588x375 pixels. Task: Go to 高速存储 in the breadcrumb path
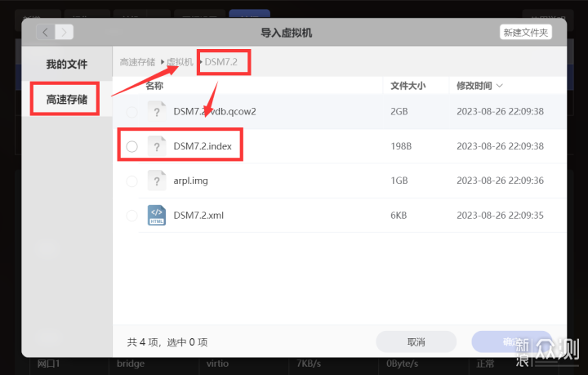(x=137, y=62)
